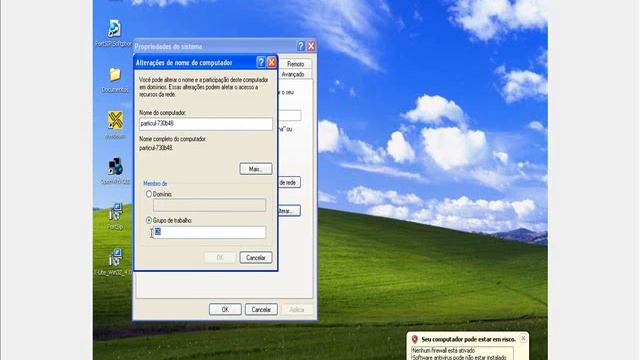
Task: Open the Documentos folder icon on desktop
Action: (x=115, y=75)
